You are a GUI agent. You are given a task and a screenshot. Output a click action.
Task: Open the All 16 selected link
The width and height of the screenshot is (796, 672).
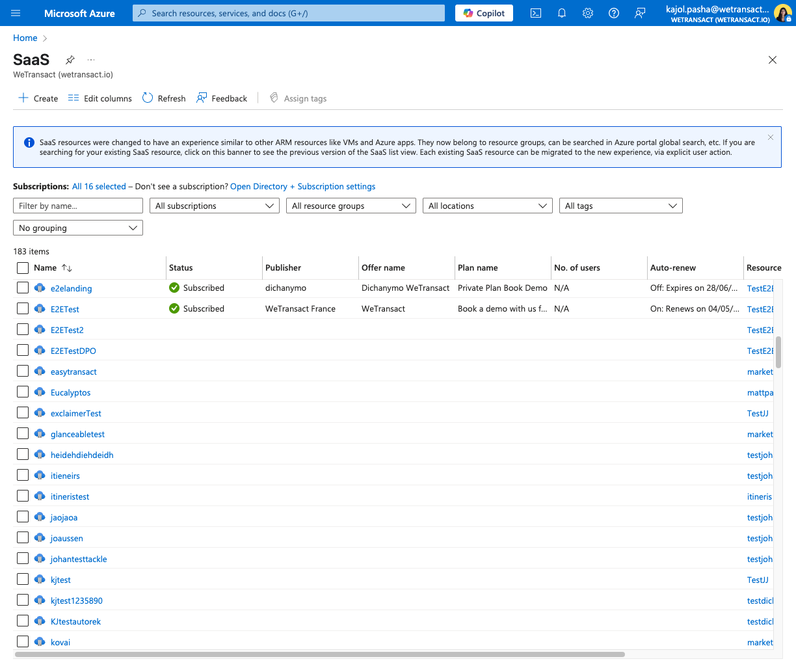pos(99,186)
